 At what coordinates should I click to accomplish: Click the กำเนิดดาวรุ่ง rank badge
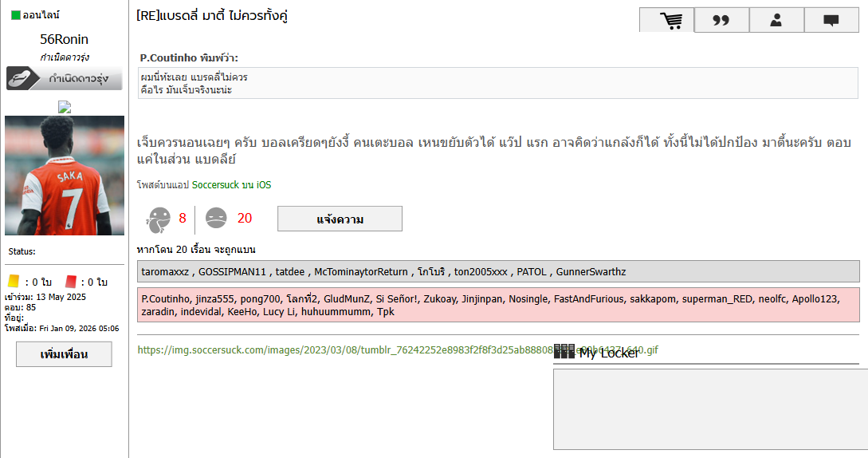pos(65,79)
